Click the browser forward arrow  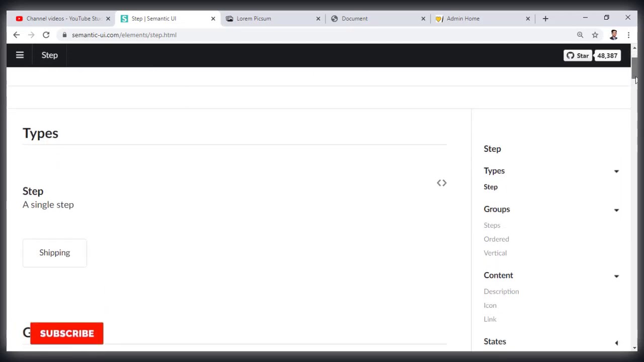tap(31, 35)
